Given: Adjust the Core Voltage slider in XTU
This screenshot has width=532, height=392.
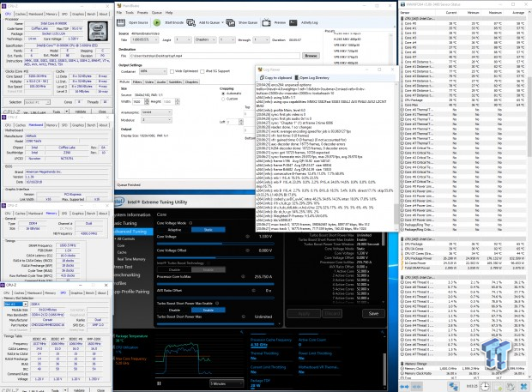Looking at the screenshot, I should [x=215, y=244].
